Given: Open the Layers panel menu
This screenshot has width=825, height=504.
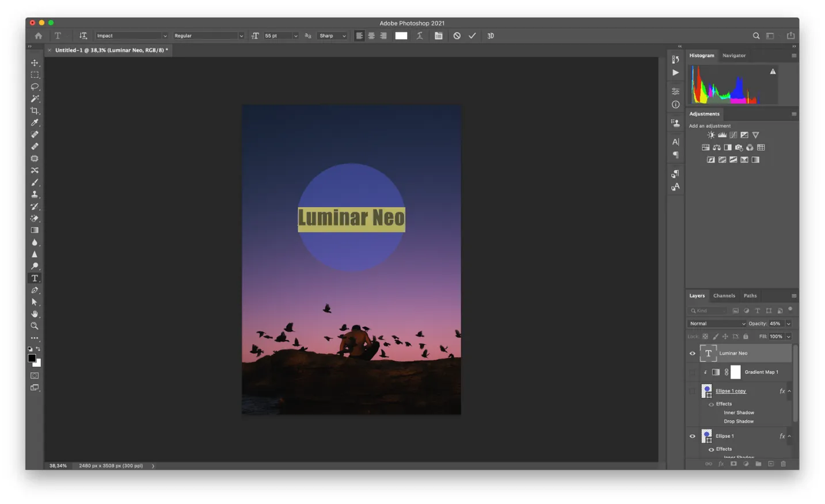Looking at the screenshot, I should point(794,296).
